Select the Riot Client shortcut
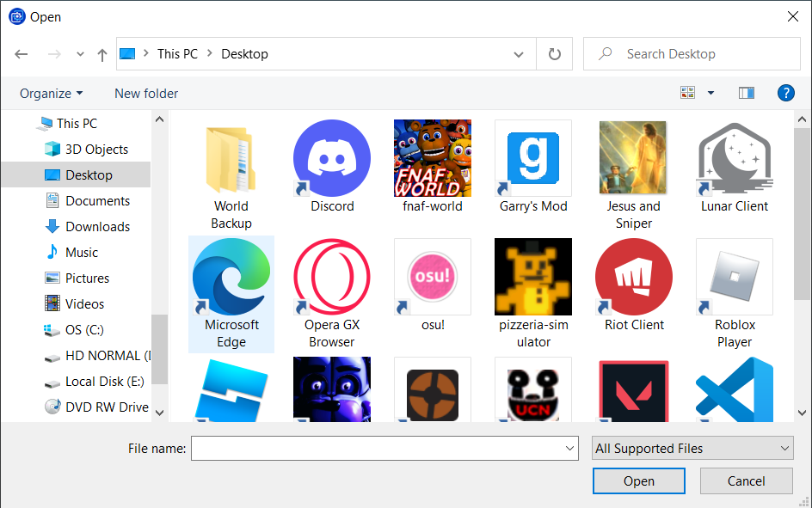This screenshot has height=508, width=812. point(633,285)
